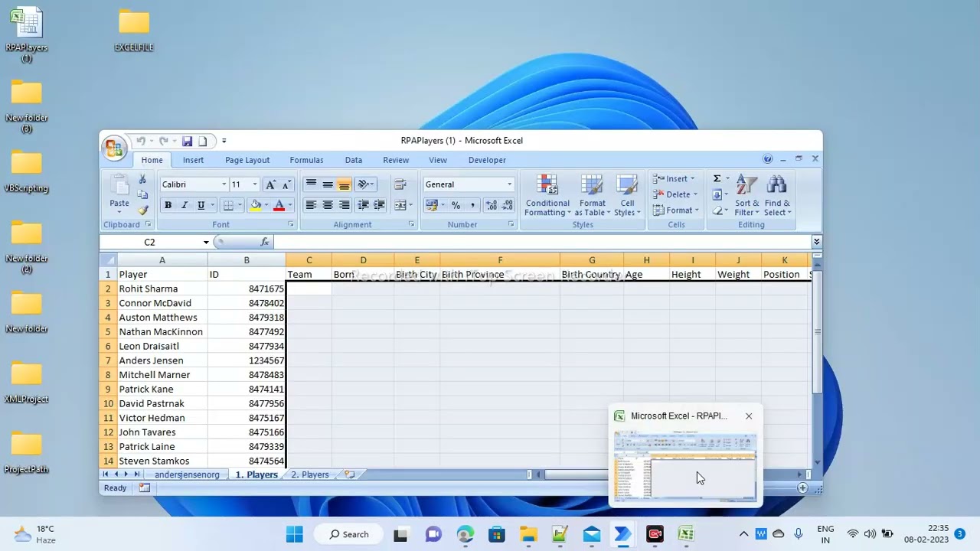This screenshot has width=980, height=551.
Task: Toggle bottom vertical alignment
Action: tap(345, 184)
